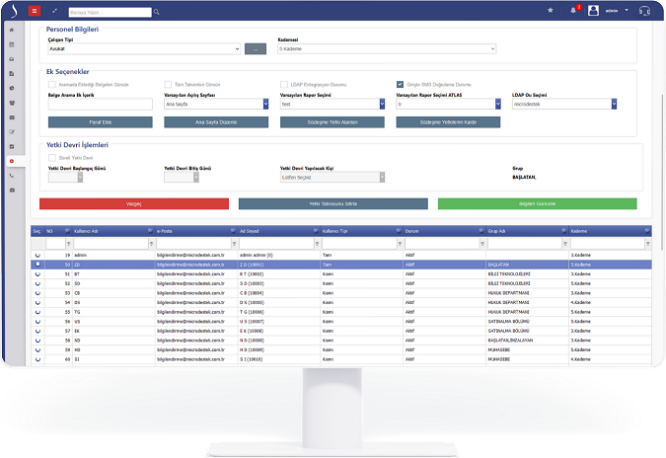This screenshot has width=666, height=458.
Task: Select the admin row radio button
Action: (38, 255)
